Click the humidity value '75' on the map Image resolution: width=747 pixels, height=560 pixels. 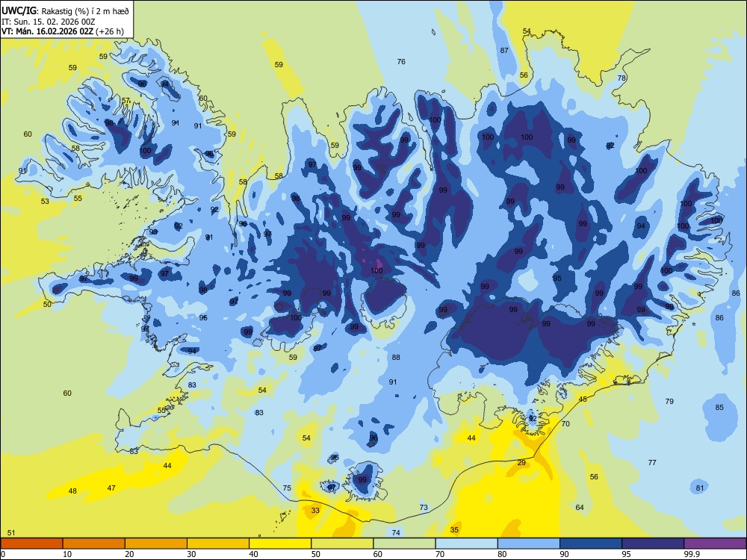point(287,488)
